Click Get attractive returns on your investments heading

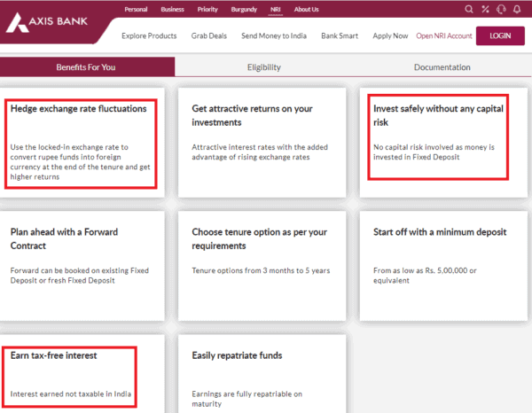pyautogui.click(x=252, y=115)
